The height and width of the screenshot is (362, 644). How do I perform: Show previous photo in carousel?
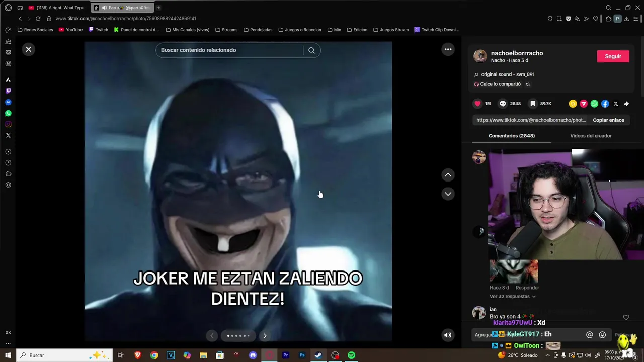212,336
